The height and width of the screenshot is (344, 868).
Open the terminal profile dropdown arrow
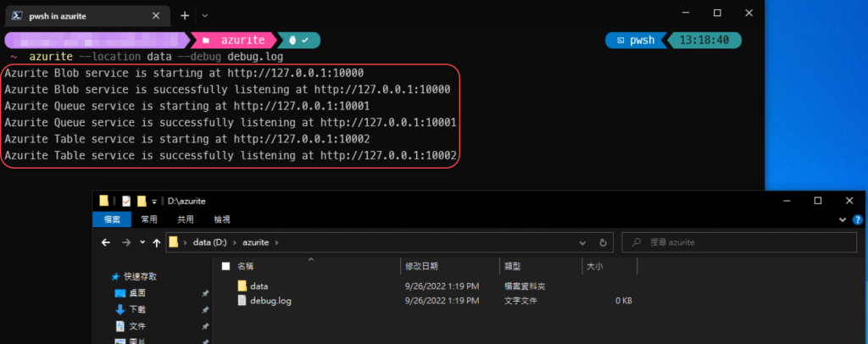[x=205, y=16]
